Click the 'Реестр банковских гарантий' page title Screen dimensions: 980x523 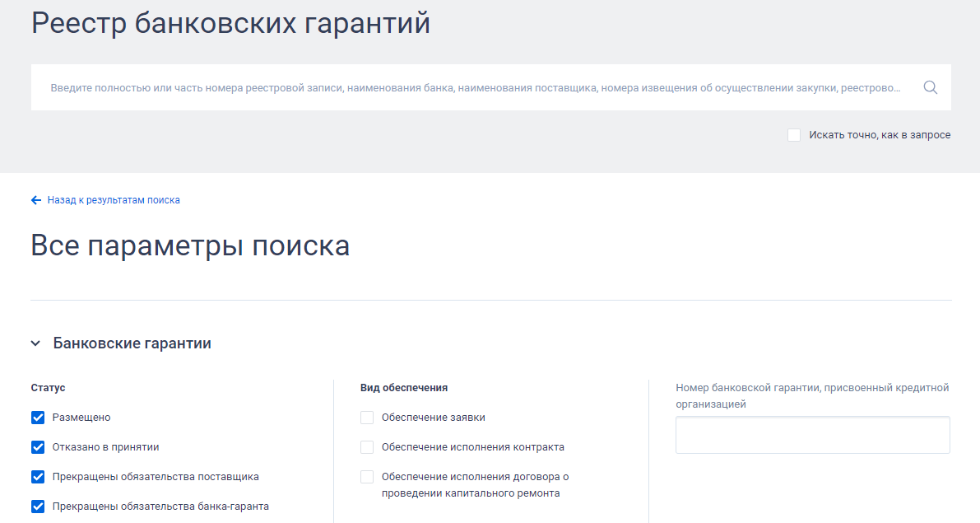(x=230, y=24)
